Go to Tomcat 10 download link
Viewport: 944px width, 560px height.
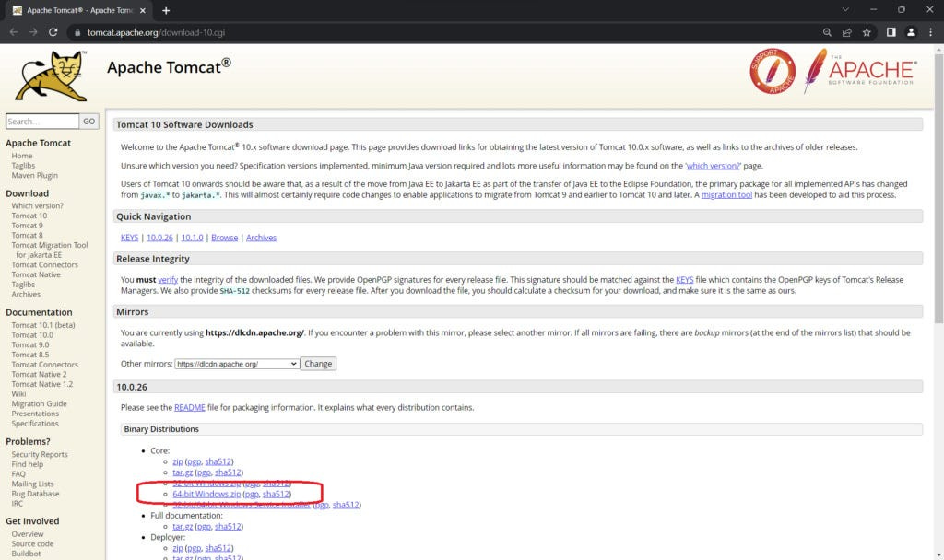(x=29, y=216)
